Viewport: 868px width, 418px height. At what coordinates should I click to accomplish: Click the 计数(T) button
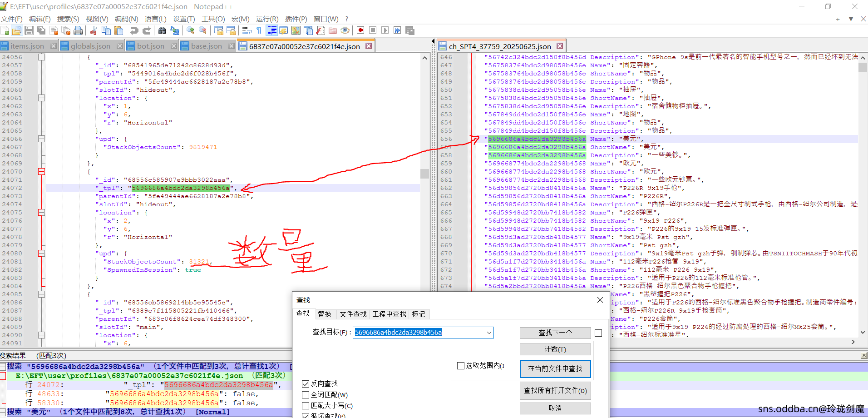(x=555, y=349)
